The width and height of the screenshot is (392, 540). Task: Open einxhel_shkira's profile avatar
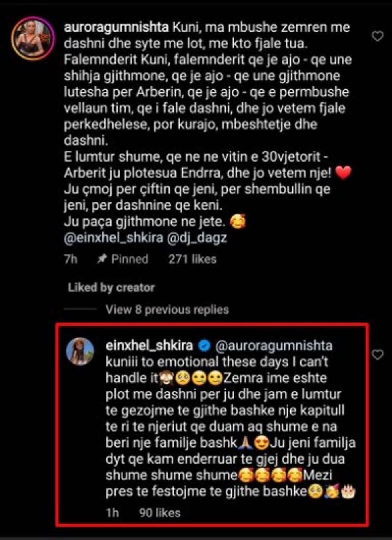point(80,351)
